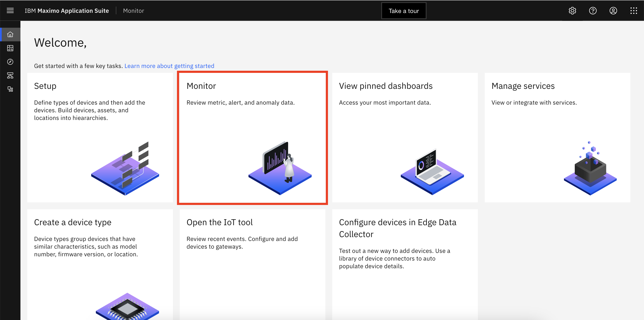Screen dimensions: 644x320
Task: Open Configure devices in Edge Data Collector card
Action: tap(405, 264)
